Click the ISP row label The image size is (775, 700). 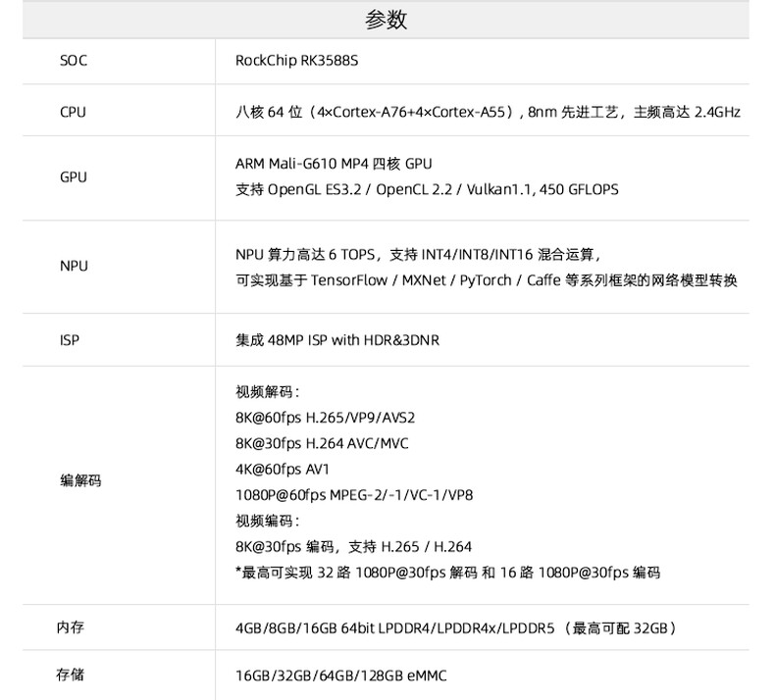(69, 341)
